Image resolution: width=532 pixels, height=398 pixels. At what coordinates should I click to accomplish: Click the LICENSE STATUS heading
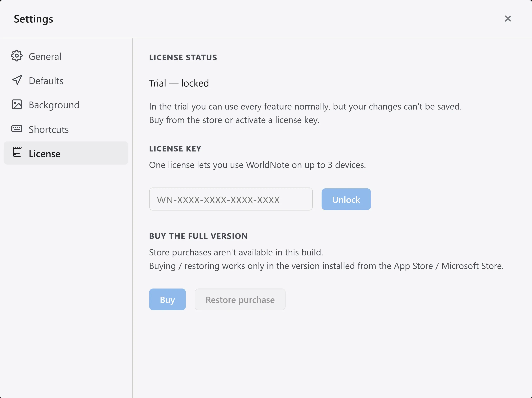click(x=183, y=57)
